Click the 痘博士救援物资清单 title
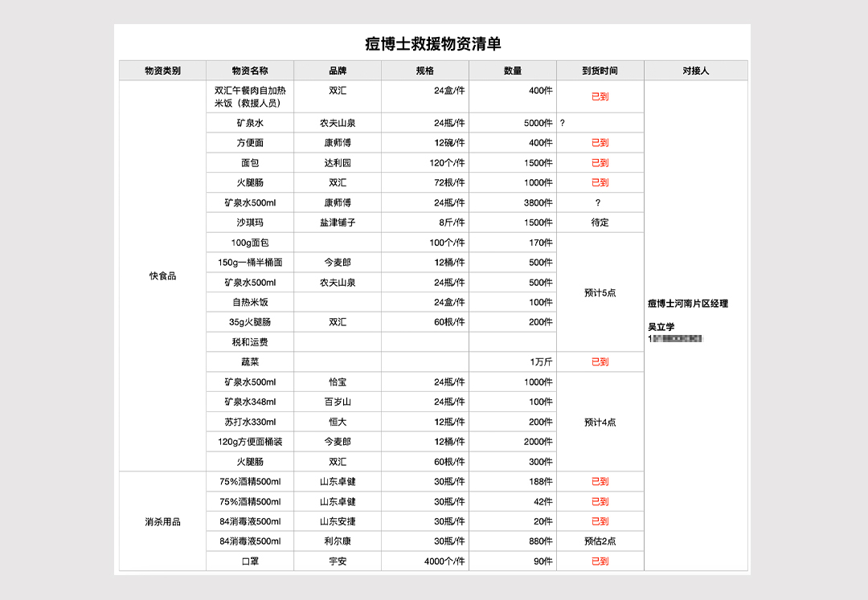The height and width of the screenshot is (600, 868). [x=432, y=44]
